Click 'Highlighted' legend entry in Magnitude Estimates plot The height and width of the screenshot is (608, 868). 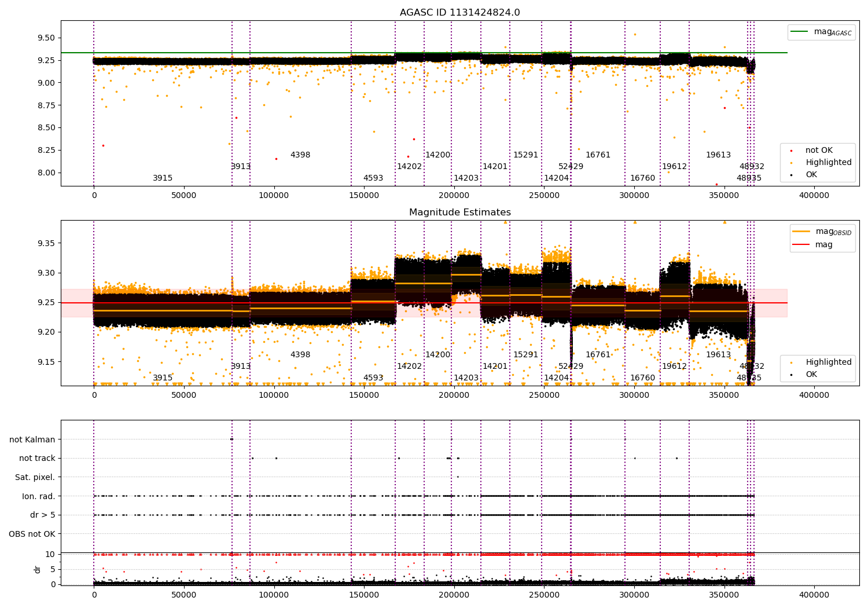(x=821, y=362)
